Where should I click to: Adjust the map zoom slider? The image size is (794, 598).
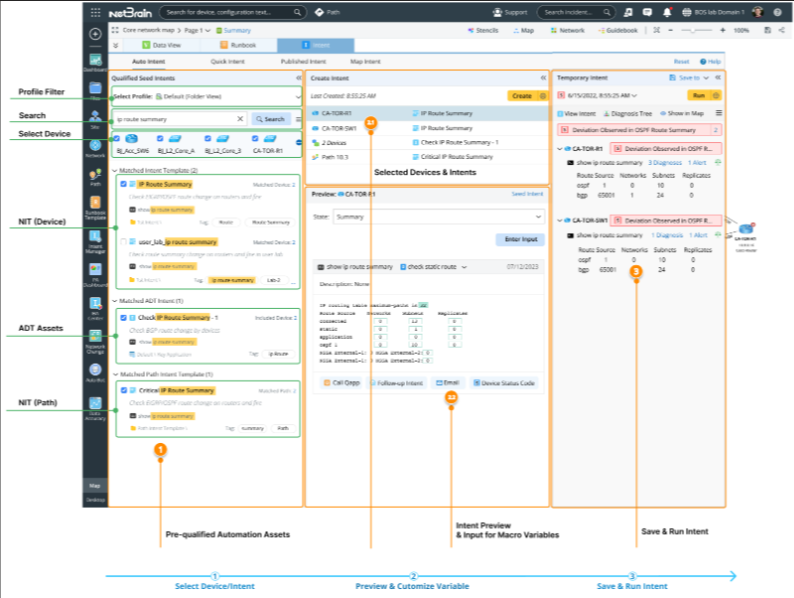click(696, 30)
